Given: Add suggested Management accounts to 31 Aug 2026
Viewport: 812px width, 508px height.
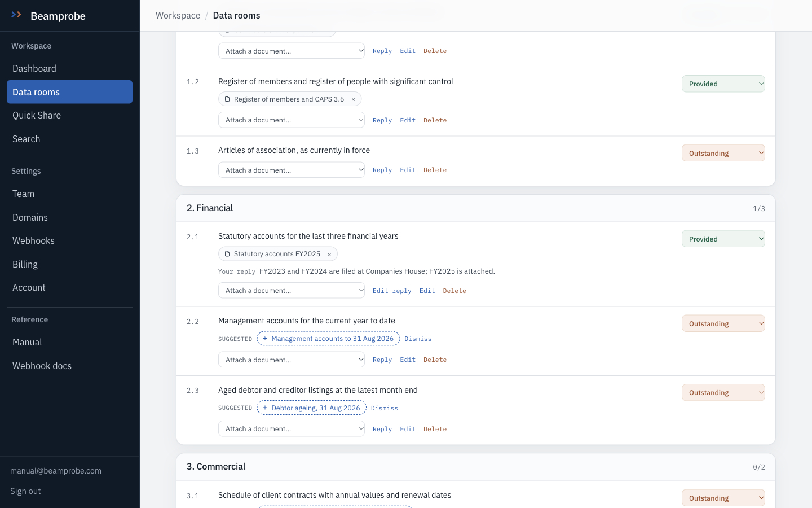Looking at the screenshot, I should 328,339.
